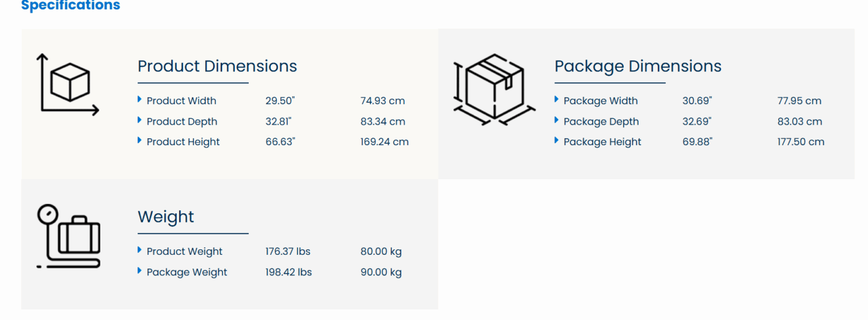Image resolution: width=868 pixels, height=320 pixels.
Task: Click the luggage weight scale icon
Action: 69,237
